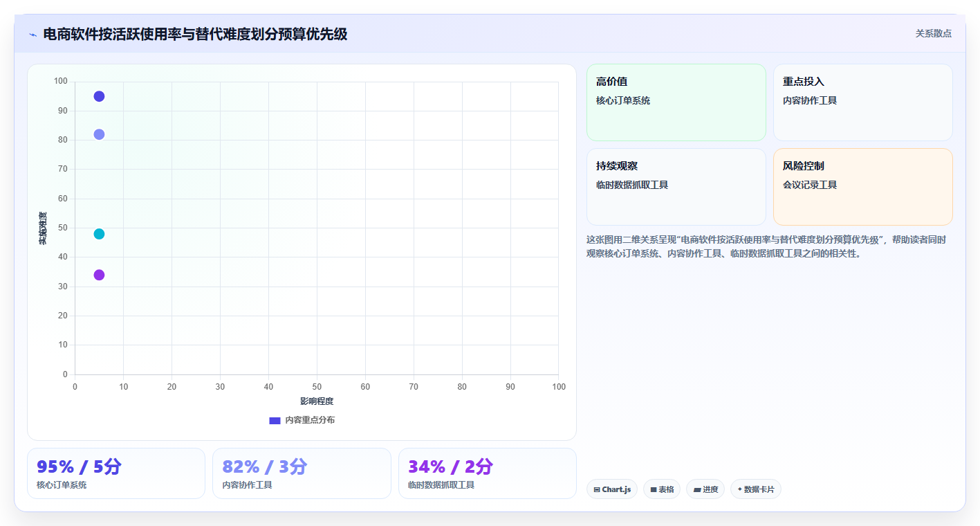This screenshot has height=526, width=980.
Task: Click the 实施难度 y-axis title
Action: [43, 228]
